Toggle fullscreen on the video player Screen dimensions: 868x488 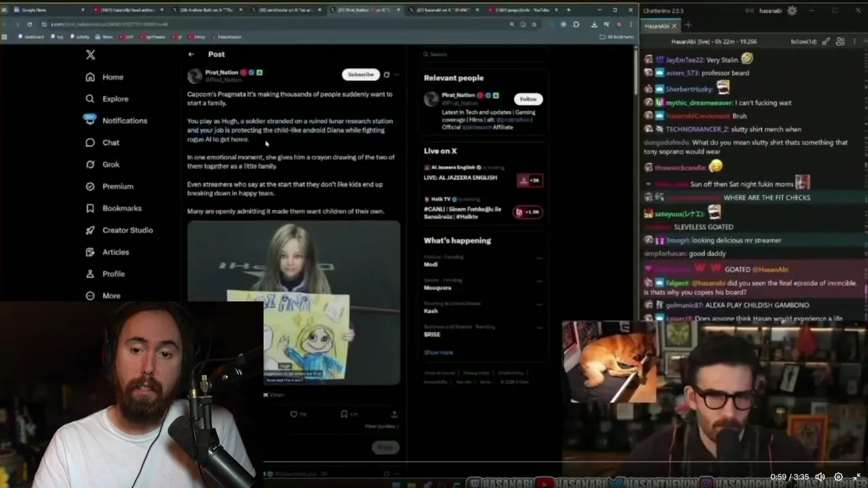pos(856,477)
